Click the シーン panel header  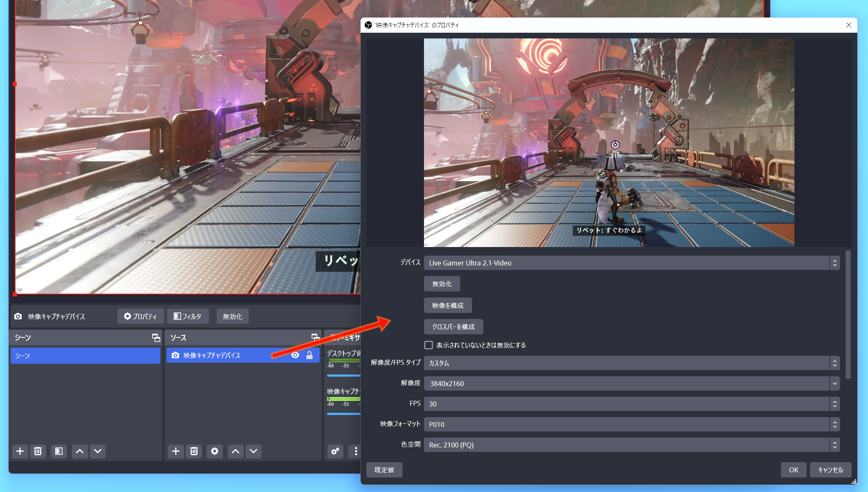(85, 337)
